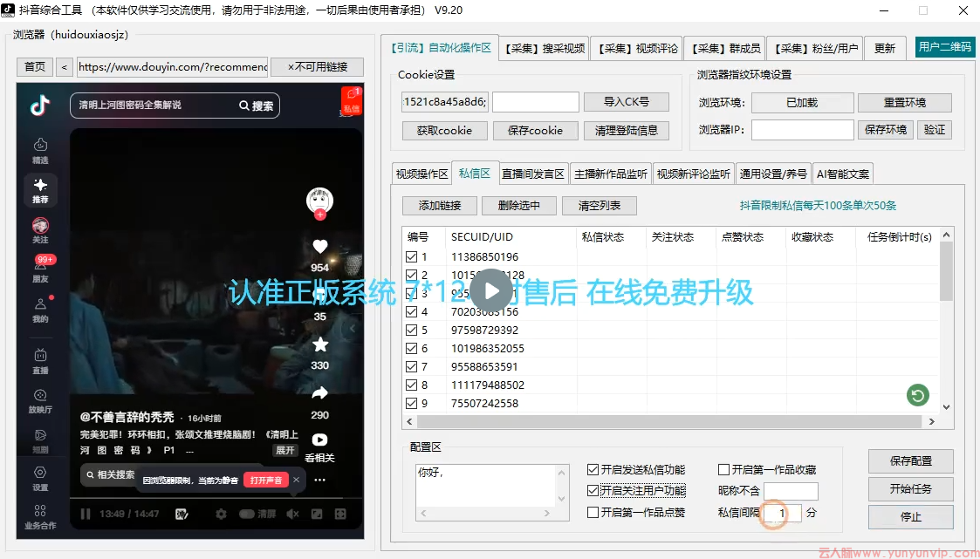Uncheck row 1 with UID 11386850196
This screenshot has width=980, height=559.
coord(411,256)
